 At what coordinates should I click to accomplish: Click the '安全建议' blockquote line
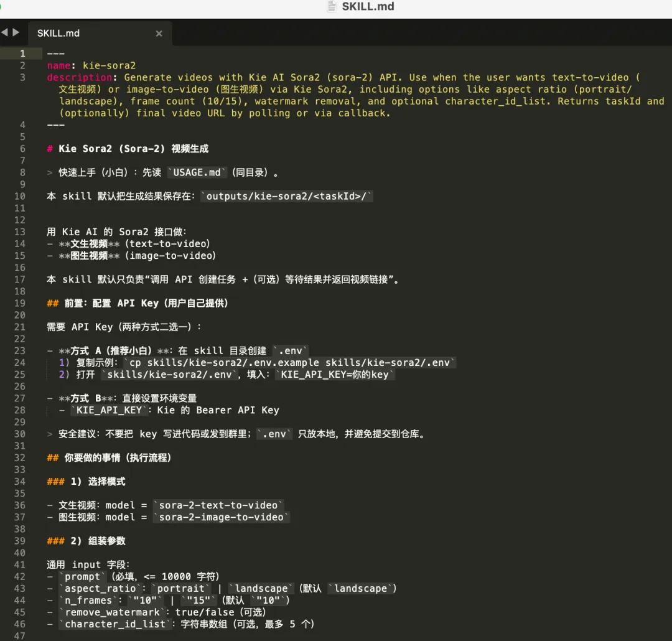click(x=236, y=434)
